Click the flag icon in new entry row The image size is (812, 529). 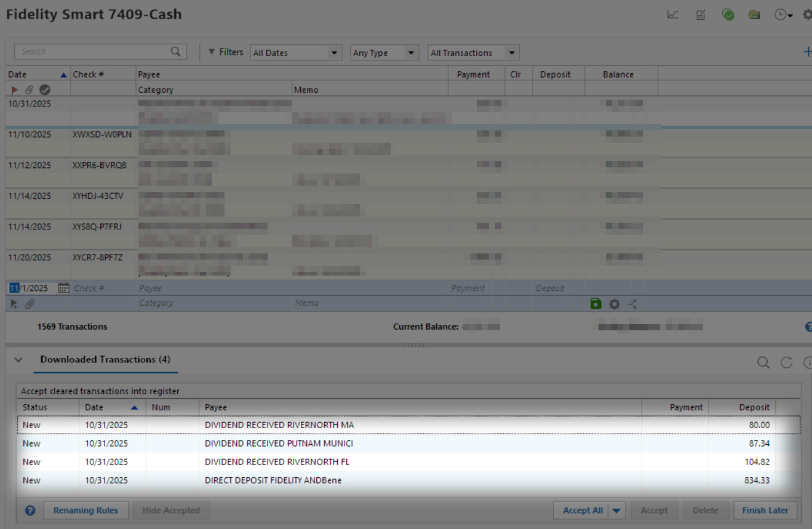coord(15,303)
